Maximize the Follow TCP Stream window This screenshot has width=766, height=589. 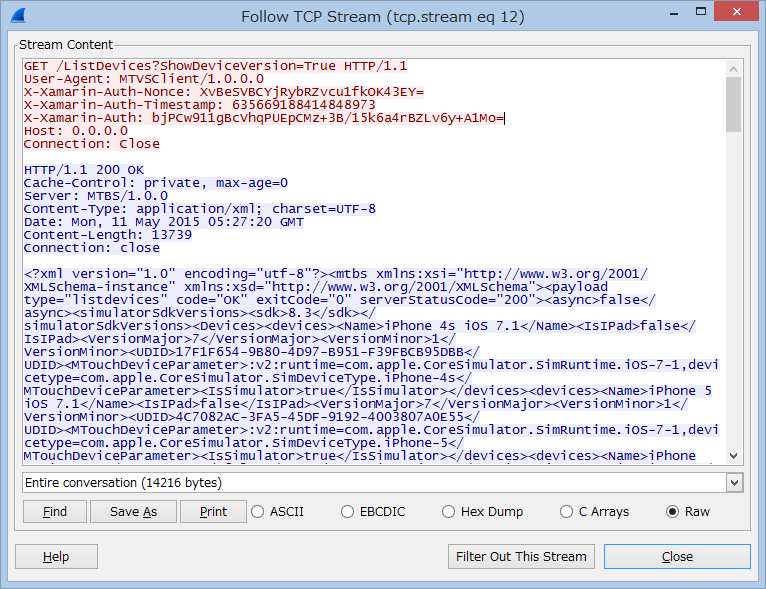[x=701, y=12]
